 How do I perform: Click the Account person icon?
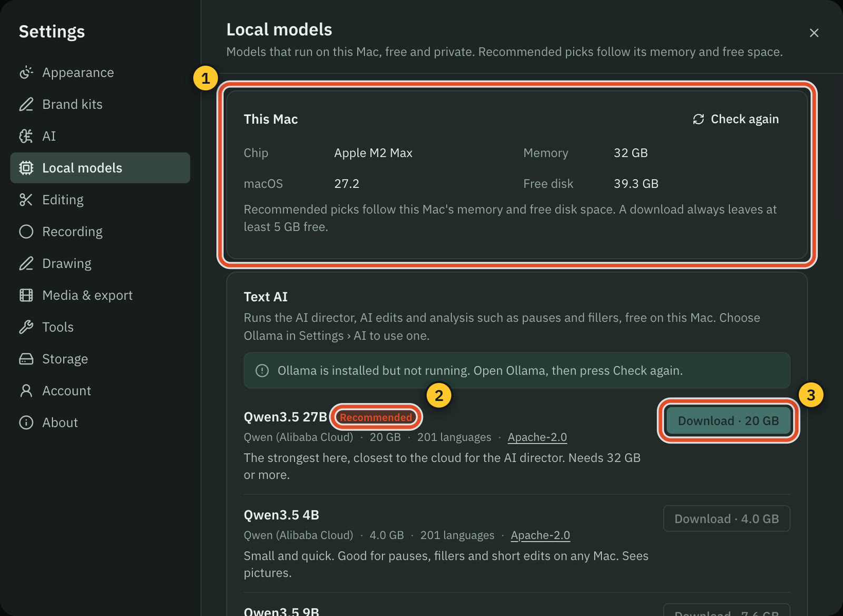coord(26,391)
